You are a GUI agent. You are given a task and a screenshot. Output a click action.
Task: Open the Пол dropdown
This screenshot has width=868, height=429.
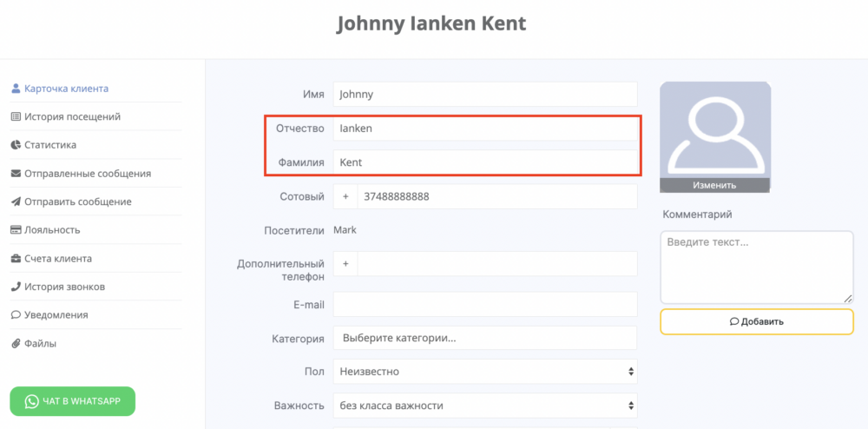tap(485, 372)
